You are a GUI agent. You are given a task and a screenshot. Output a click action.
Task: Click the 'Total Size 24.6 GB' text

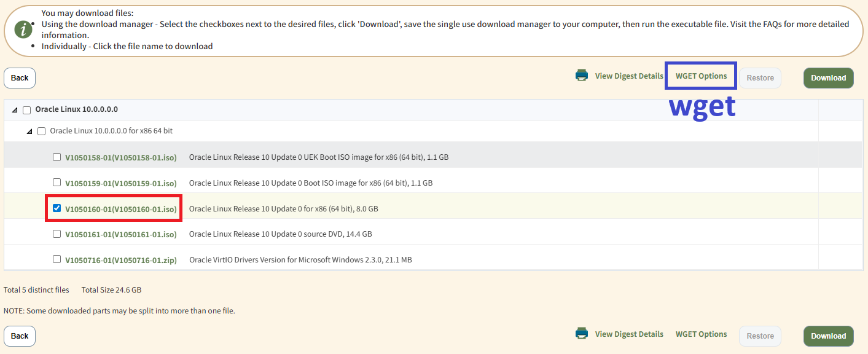point(111,289)
